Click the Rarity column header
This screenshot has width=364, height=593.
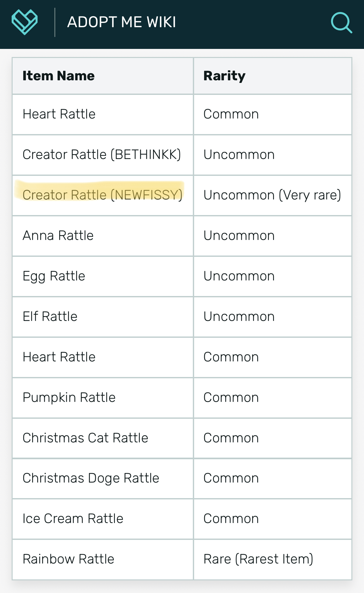224,76
